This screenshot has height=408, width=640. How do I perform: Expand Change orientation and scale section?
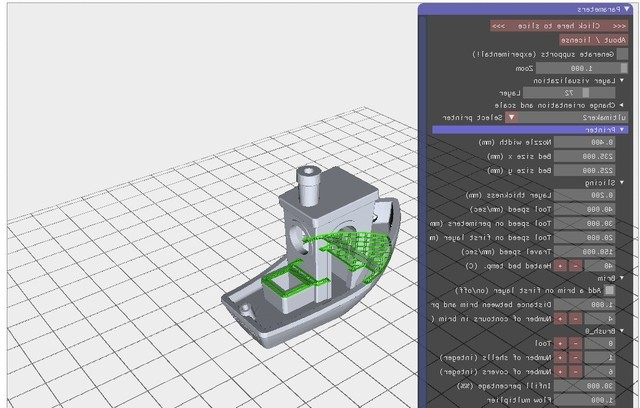pyautogui.click(x=623, y=104)
